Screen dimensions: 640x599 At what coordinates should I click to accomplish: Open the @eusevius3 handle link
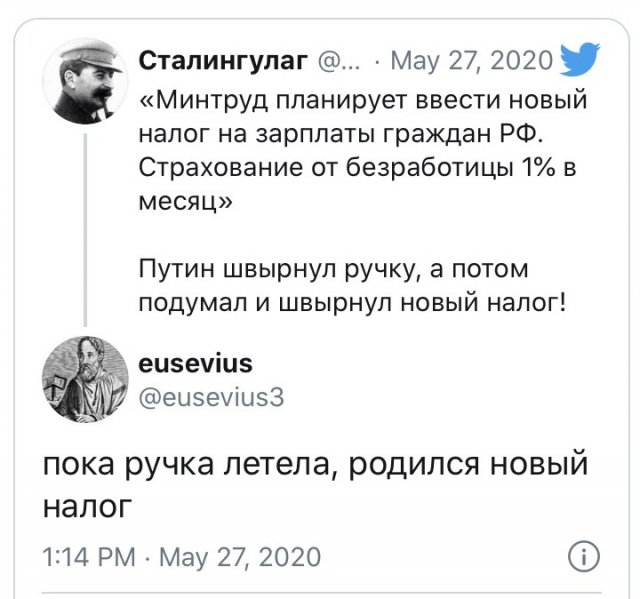(210, 396)
